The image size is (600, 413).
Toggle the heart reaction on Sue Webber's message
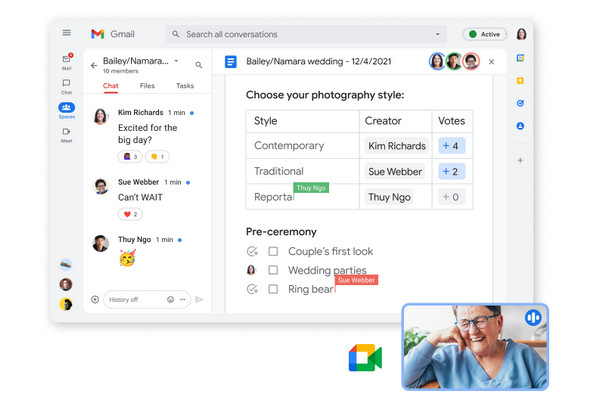click(130, 214)
